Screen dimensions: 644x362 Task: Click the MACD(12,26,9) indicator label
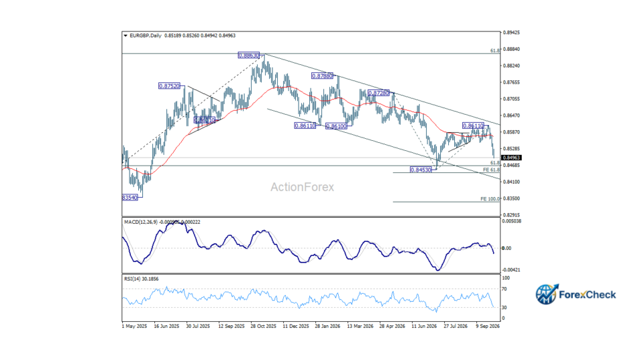tap(140, 222)
